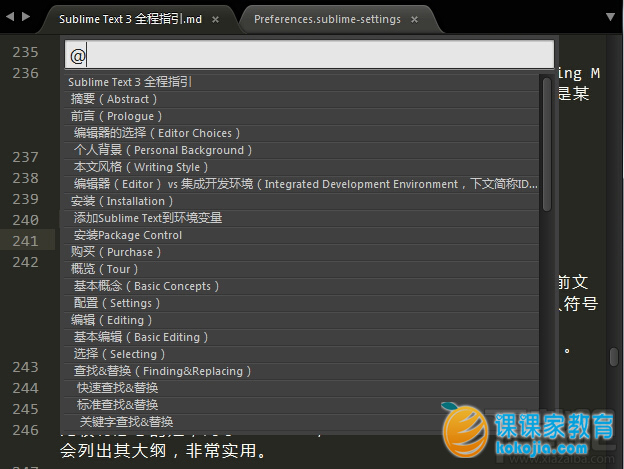Jump to 个人背景 (Personal Background)
624x469 pixels.
pos(302,150)
